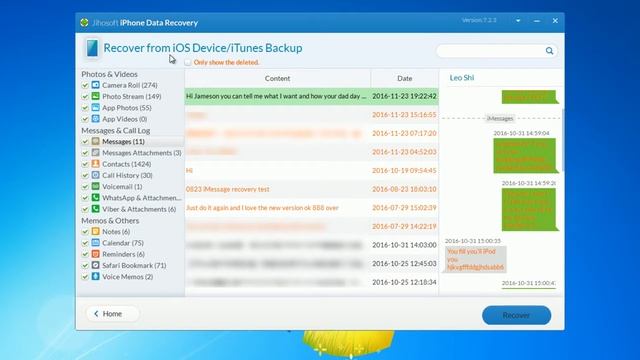Sort by the Date column header
640x360 pixels.
(x=404, y=78)
